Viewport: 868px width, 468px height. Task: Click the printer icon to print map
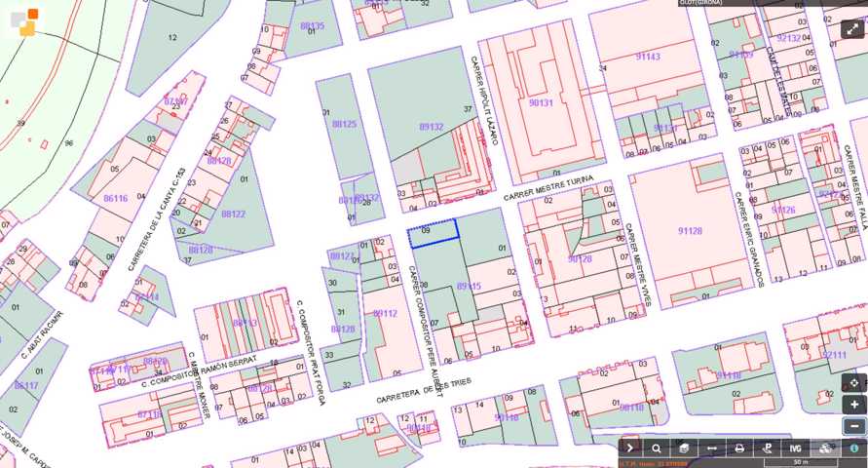(x=739, y=448)
